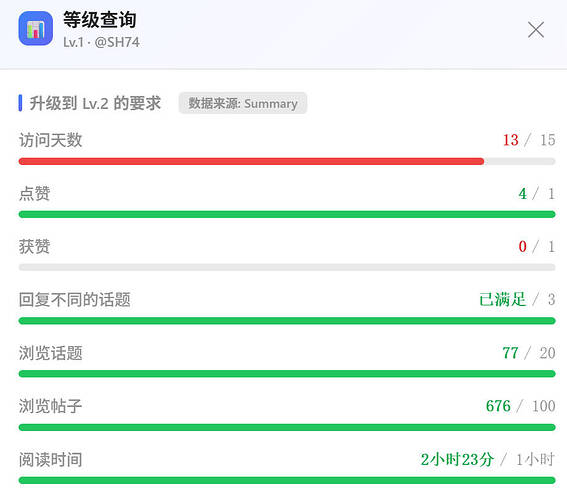
Task: Click the 2小时23分 reading time value
Action: click(457, 460)
